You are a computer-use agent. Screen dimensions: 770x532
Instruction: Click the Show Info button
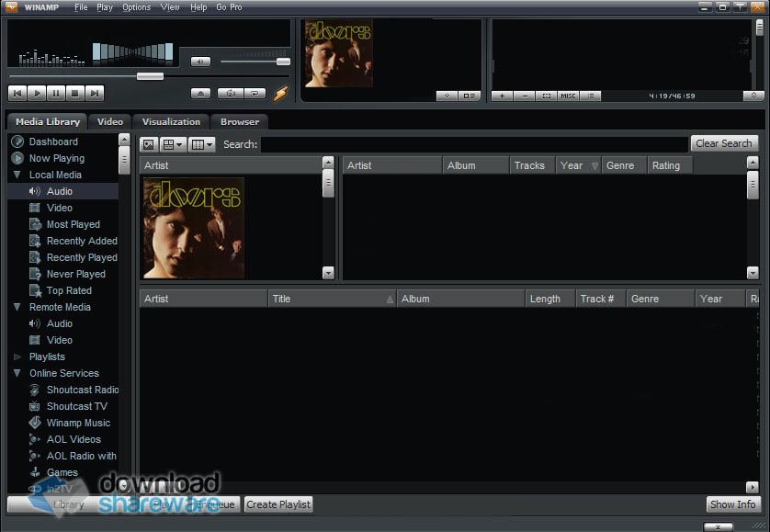[732, 504]
